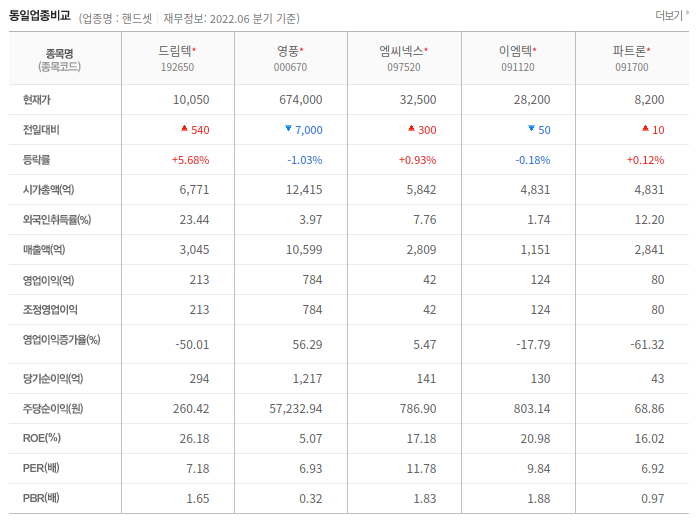The image size is (696, 522).
Task: Open the 영풍 stock link
Action: point(288,51)
